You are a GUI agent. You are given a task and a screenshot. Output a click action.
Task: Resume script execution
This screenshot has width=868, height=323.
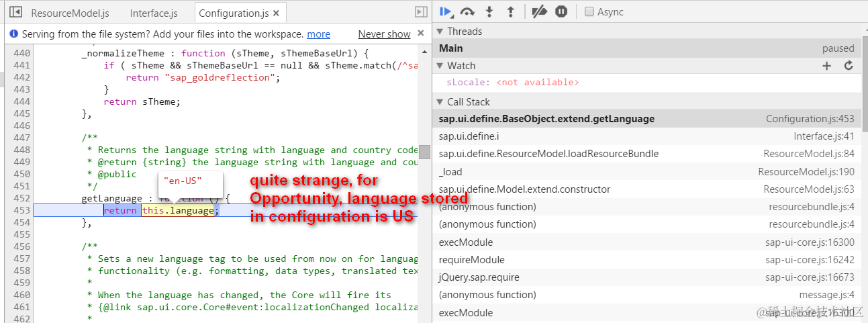pyautogui.click(x=446, y=12)
